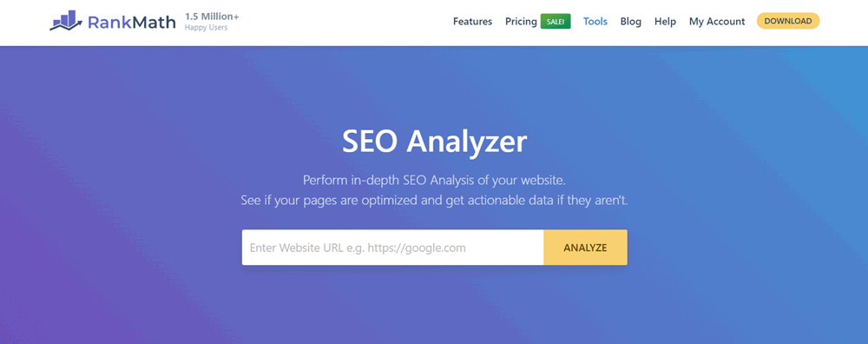Click the RankMath bar chart logo icon
This screenshot has width=868, height=344.
(66, 21)
